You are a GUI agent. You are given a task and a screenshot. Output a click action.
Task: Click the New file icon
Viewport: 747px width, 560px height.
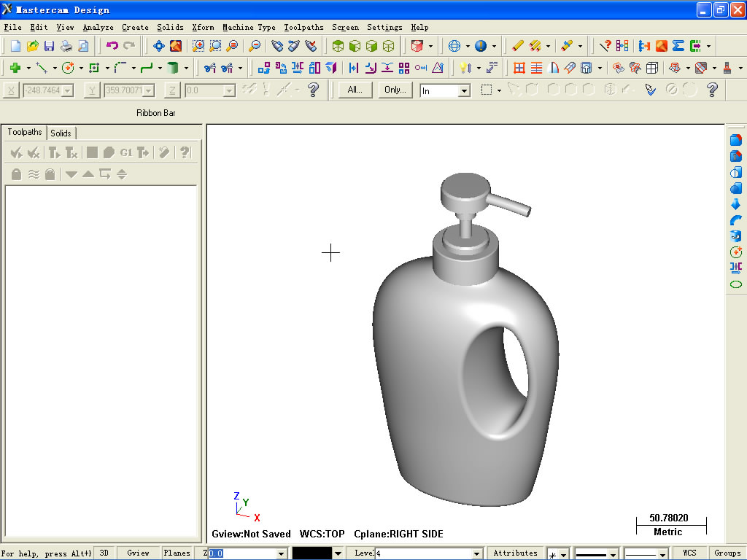[x=15, y=46]
